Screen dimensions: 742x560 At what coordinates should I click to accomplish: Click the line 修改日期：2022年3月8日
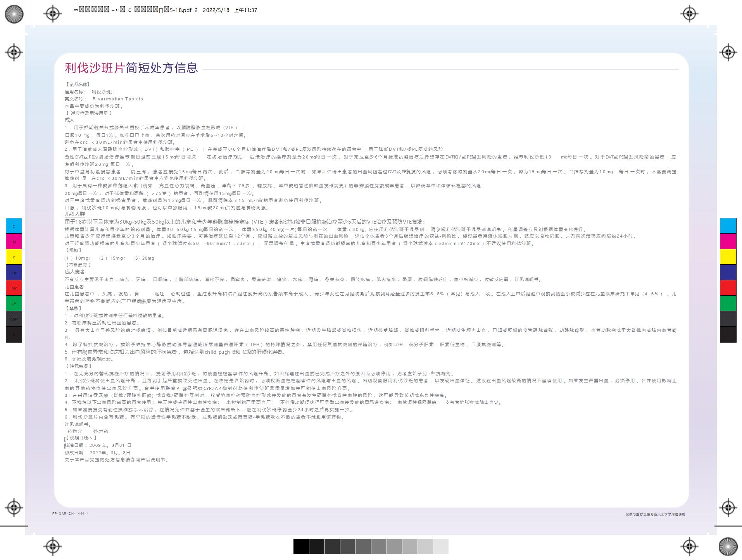pyautogui.click(x=97, y=453)
